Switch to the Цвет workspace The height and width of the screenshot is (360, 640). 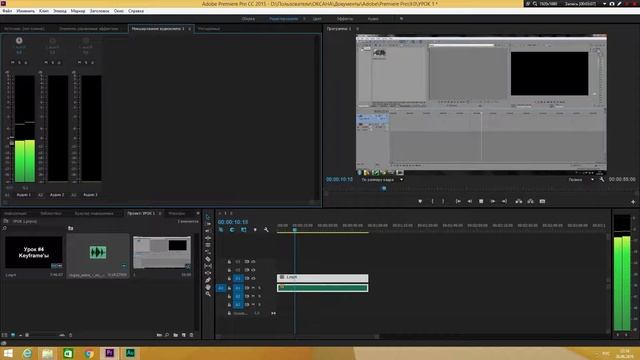pos(317,19)
